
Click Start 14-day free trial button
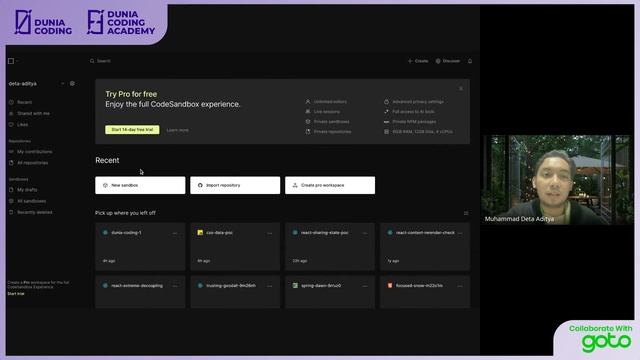point(132,129)
